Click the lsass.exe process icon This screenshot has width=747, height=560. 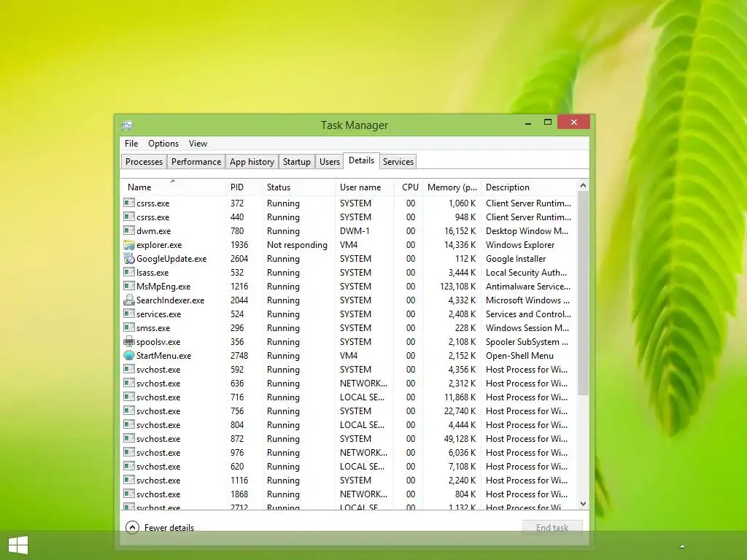tap(128, 272)
